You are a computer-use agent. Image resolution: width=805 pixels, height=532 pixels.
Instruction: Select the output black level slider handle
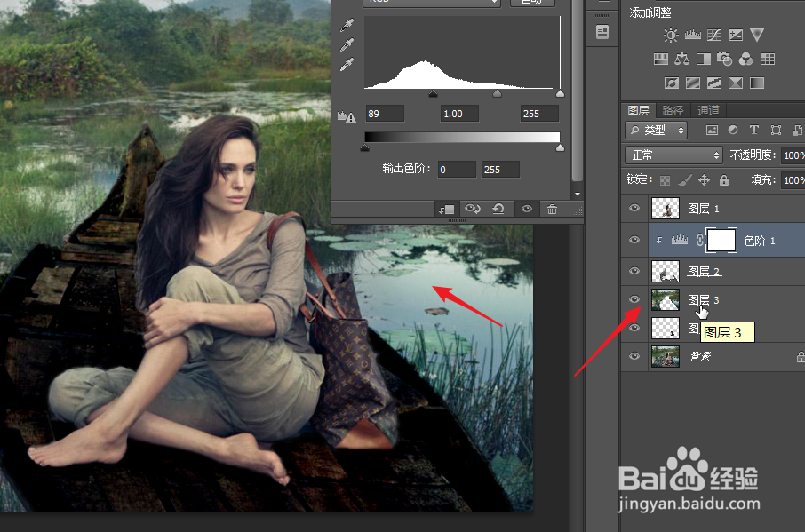coord(364,147)
